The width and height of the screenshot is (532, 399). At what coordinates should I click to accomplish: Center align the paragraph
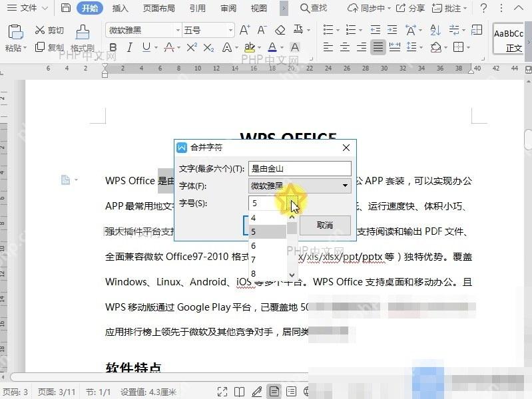345,47
